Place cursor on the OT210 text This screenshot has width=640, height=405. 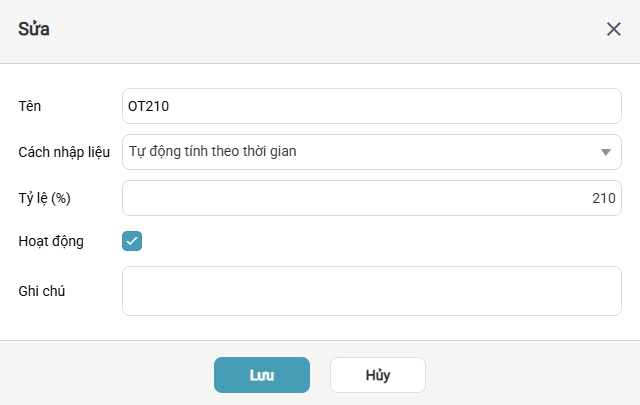click(152, 105)
